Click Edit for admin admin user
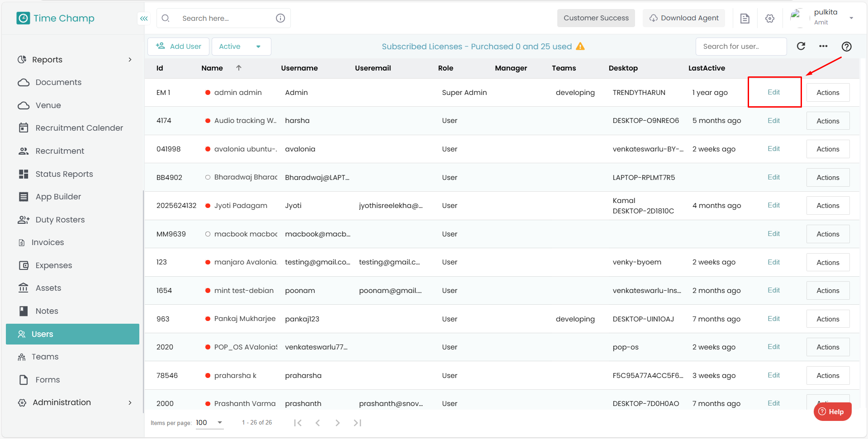 pyautogui.click(x=773, y=92)
